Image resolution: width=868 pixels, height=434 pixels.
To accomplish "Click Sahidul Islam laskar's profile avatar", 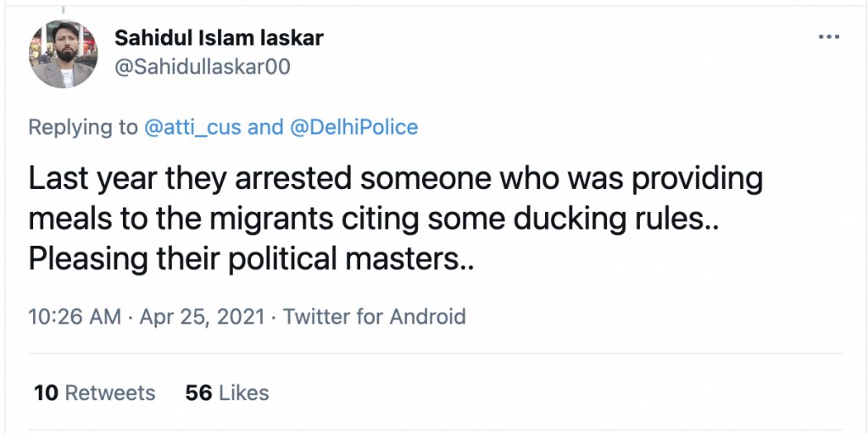I will [x=63, y=54].
